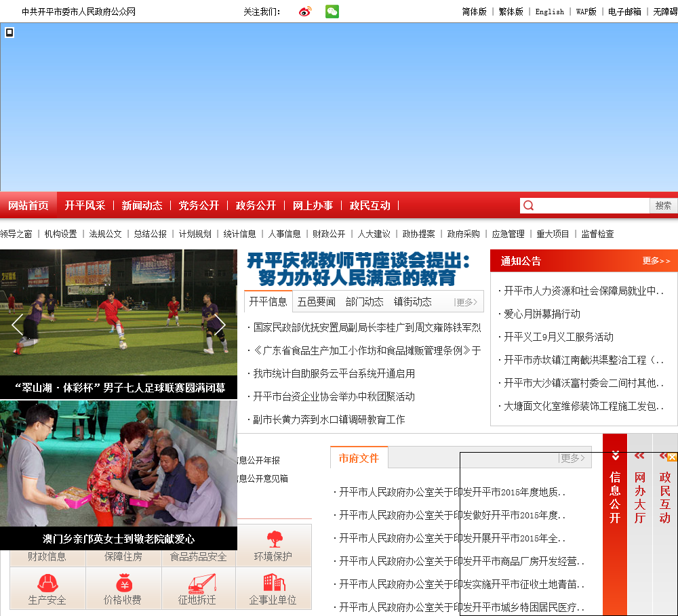Open 财政公开 in sub navigation
Image resolution: width=678 pixels, height=616 pixels.
click(x=329, y=234)
